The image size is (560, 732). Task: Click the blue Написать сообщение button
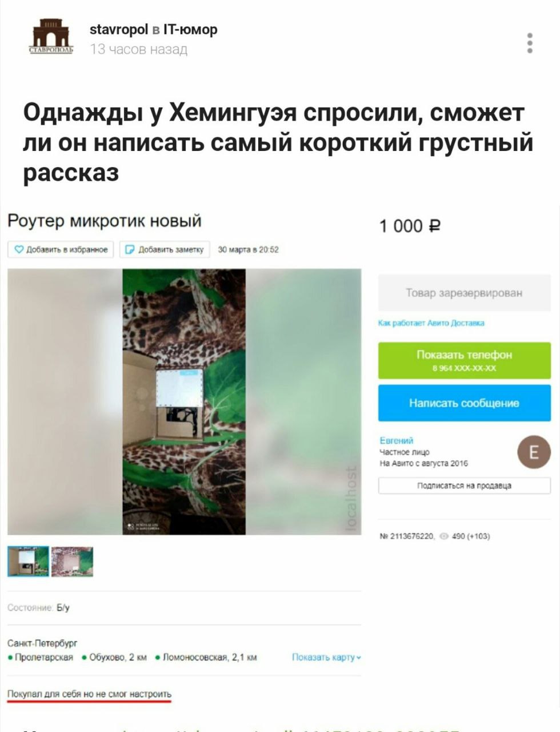coord(464,403)
